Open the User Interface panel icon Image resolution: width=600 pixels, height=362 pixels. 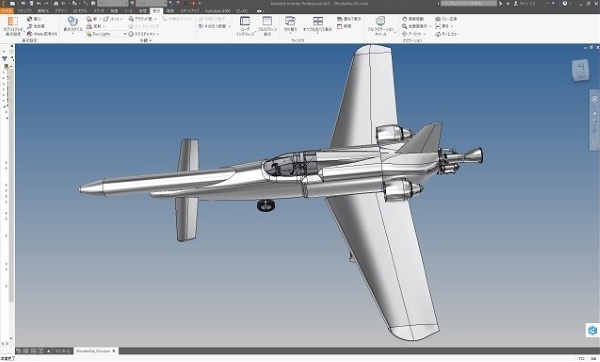pyautogui.click(x=245, y=21)
